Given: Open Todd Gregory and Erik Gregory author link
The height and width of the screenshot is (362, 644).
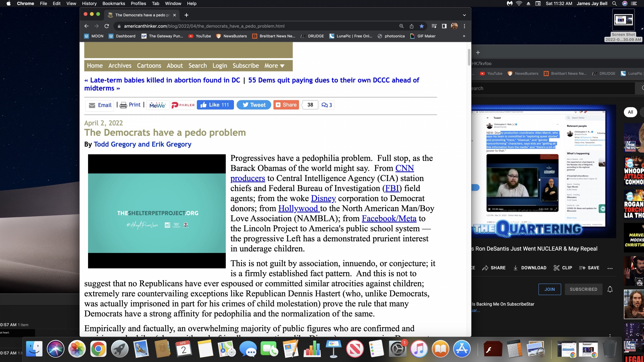Looking at the screenshot, I should pyautogui.click(x=142, y=144).
